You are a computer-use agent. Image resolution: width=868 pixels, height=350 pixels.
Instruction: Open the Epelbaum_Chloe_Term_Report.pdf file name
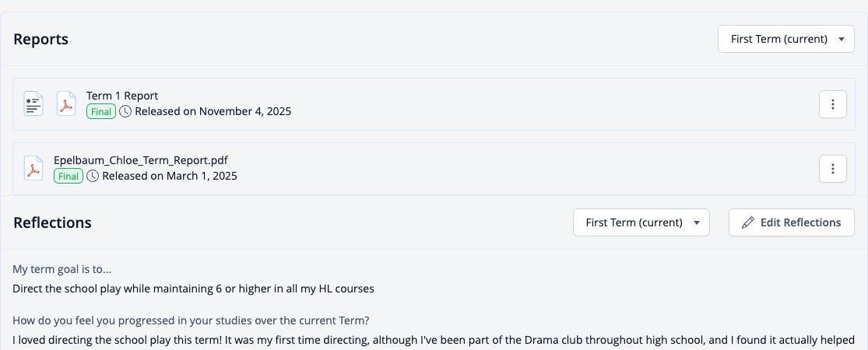click(x=141, y=160)
